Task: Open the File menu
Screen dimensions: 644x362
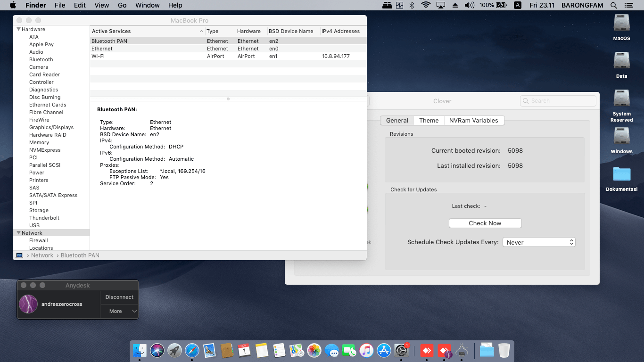Action: pyautogui.click(x=60, y=5)
